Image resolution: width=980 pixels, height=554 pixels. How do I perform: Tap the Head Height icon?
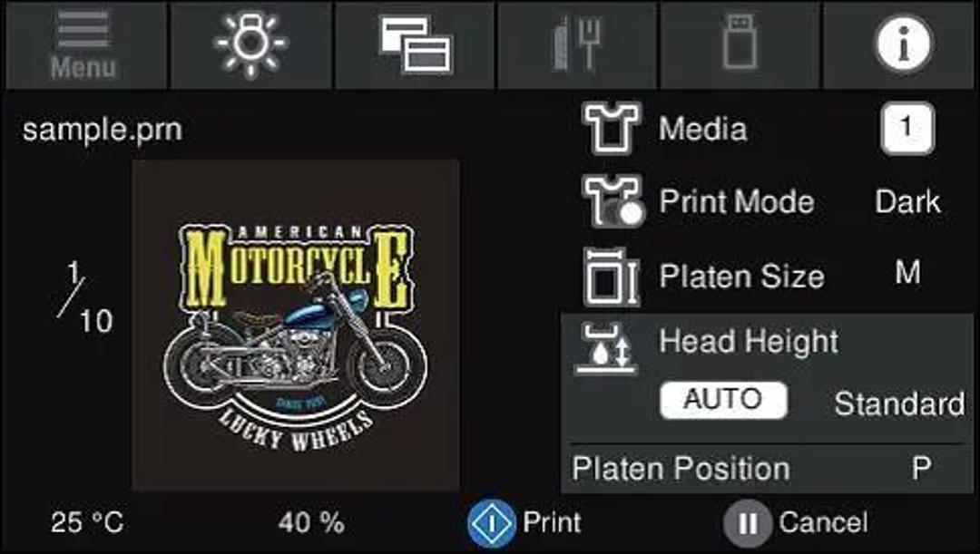pos(606,350)
